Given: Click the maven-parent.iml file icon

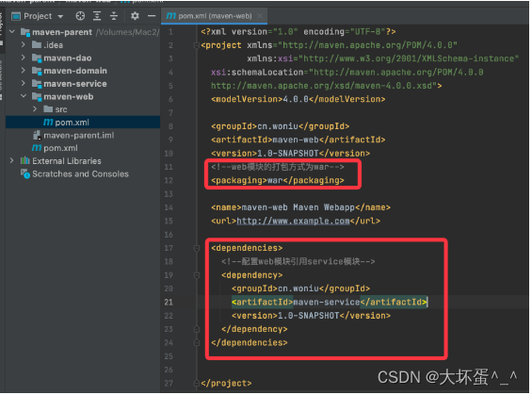Looking at the screenshot, I should pos(37,135).
